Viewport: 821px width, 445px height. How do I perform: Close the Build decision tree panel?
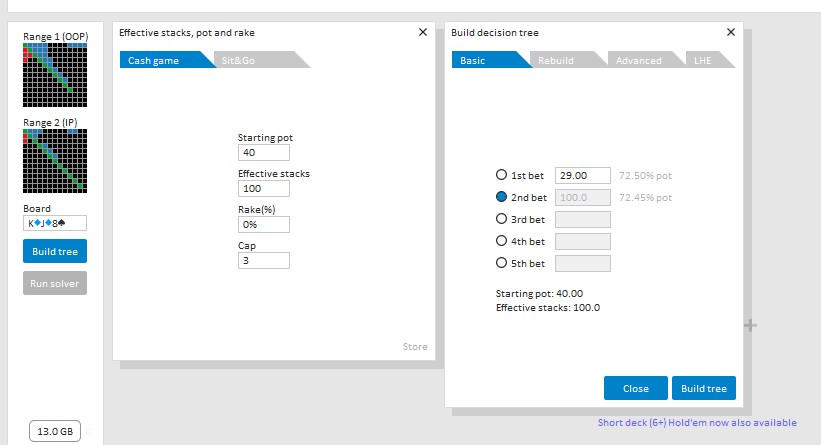click(731, 32)
